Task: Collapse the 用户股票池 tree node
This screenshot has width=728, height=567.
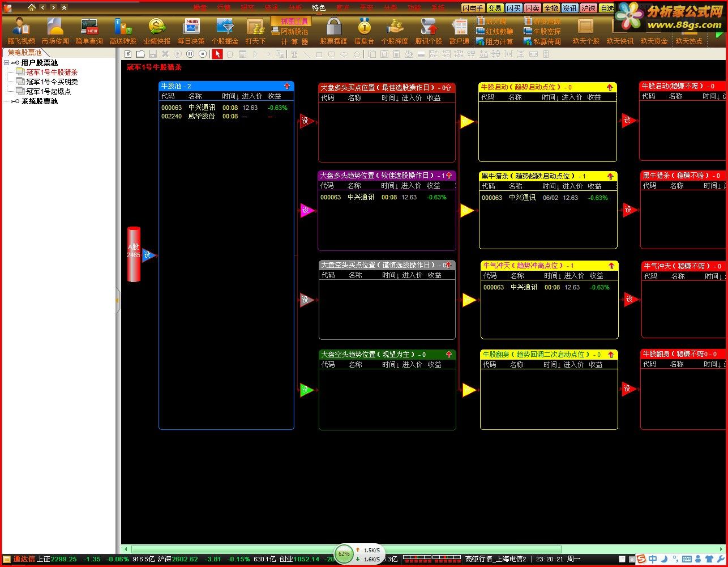Action: coord(7,63)
